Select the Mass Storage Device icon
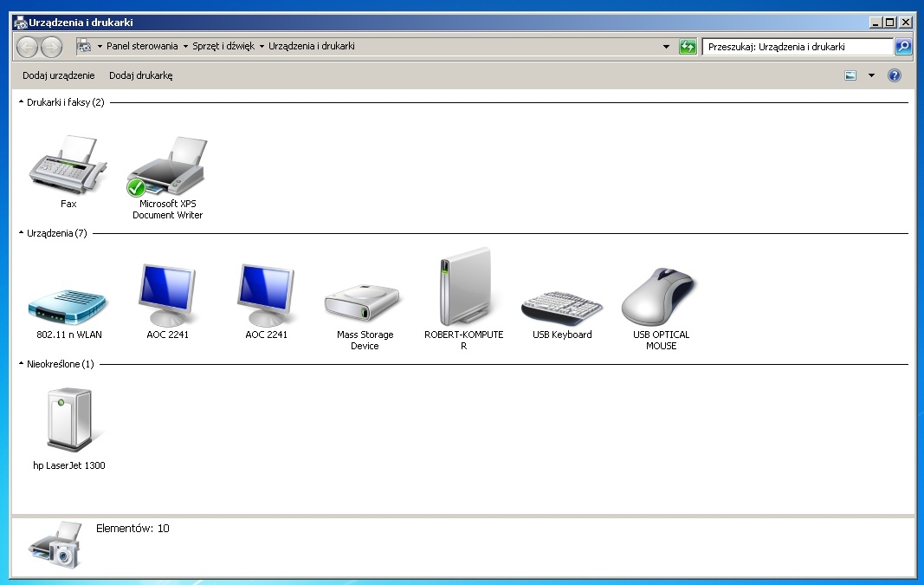 [363, 302]
